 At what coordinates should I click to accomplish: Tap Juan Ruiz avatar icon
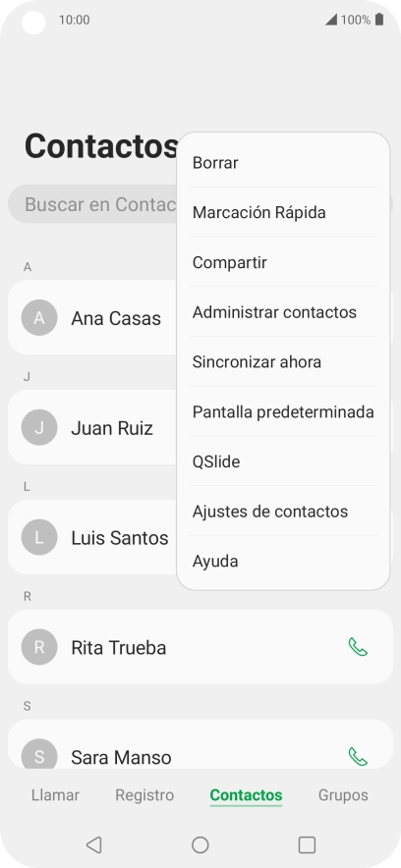click(x=39, y=427)
